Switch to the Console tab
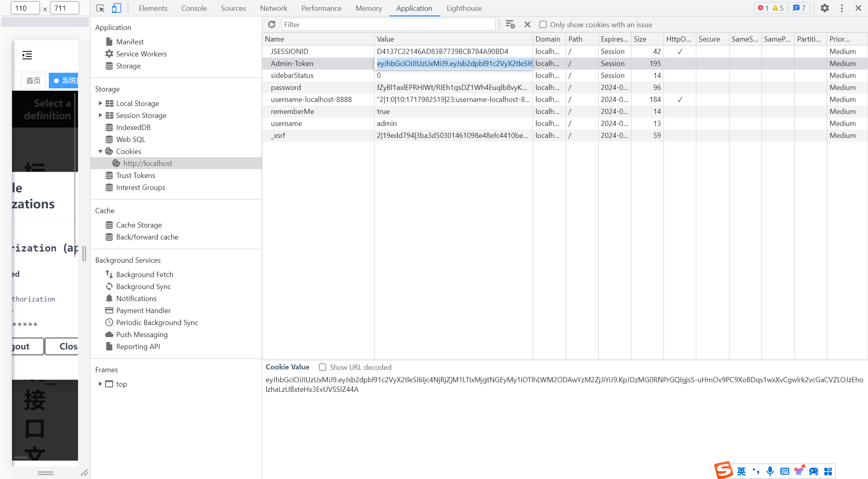The image size is (868, 479). coord(194,8)
